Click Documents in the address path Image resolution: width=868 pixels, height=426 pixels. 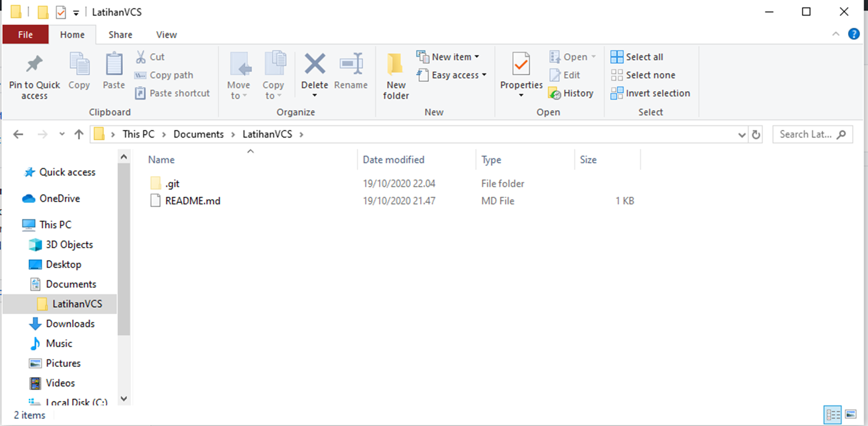tap(199, 134)
